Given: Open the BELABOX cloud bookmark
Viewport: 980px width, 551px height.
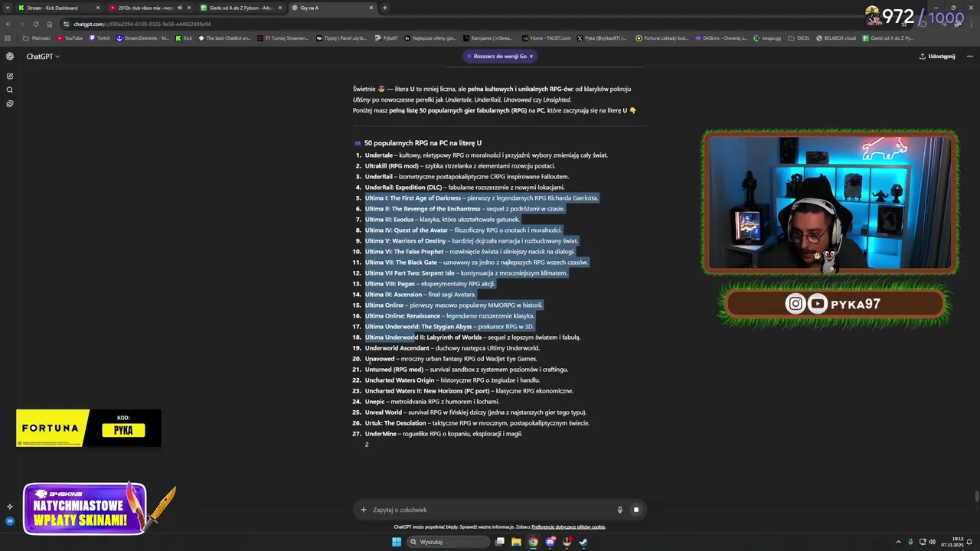Looking at the screenshot, I should click(836, 37).
